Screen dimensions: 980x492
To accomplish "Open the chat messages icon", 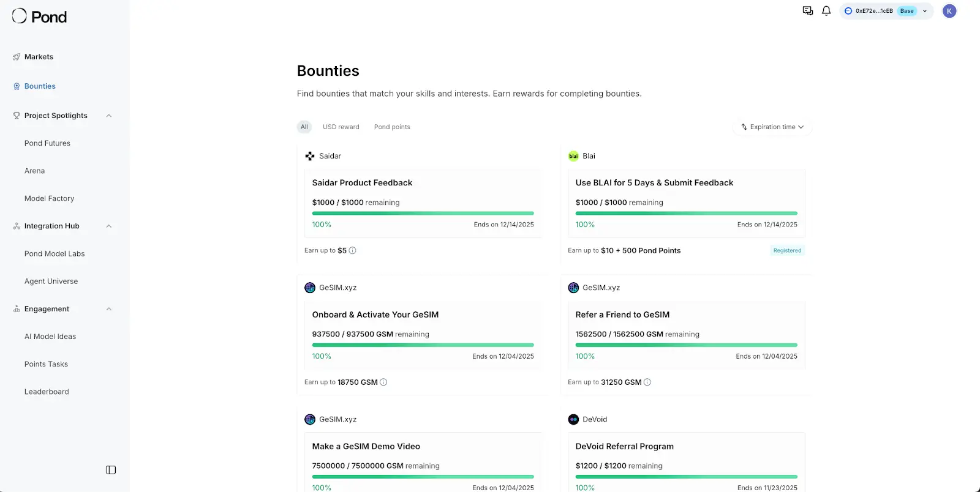I will tap(808, 11).
